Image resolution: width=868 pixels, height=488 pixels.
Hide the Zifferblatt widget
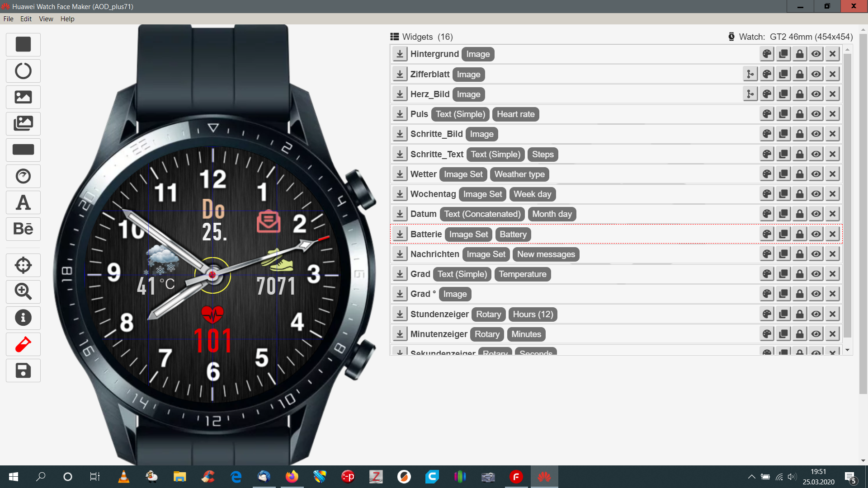pyautogui.click(x=816, y=74)
